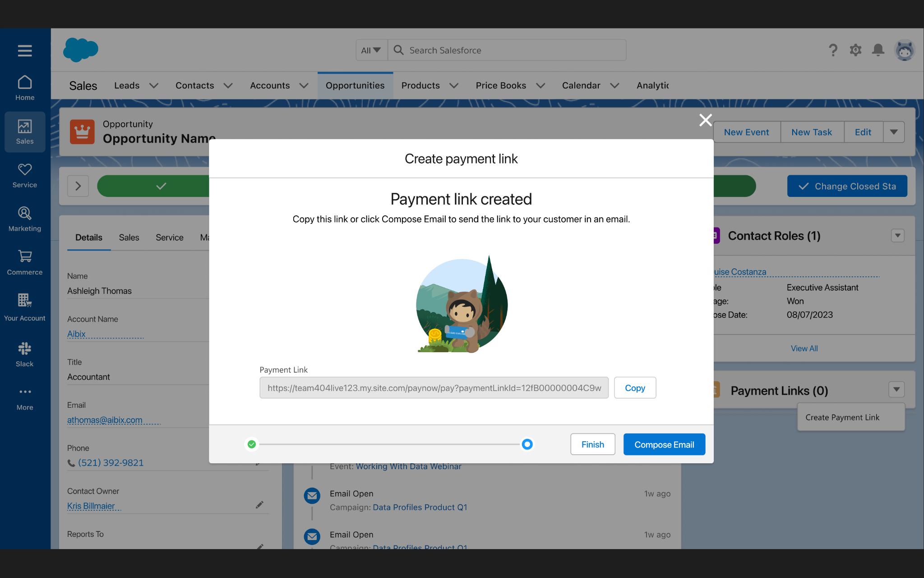Expand the Leads nav dropdown chevron

pyautogui.click(x=154, y=86)
